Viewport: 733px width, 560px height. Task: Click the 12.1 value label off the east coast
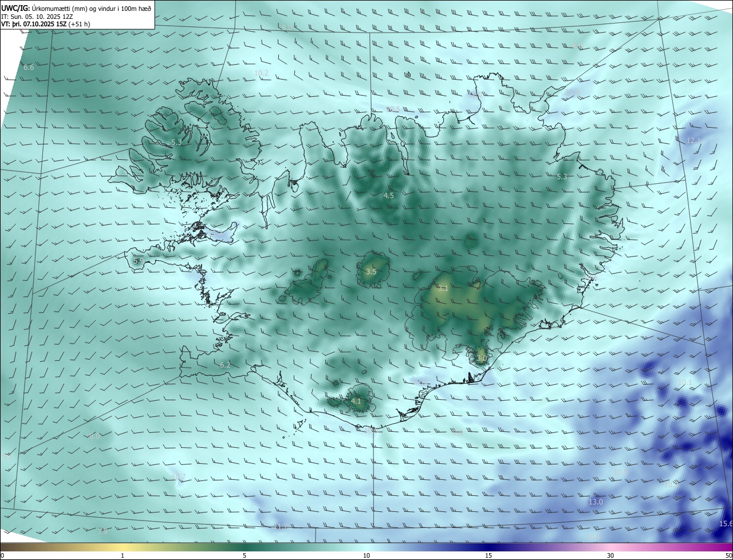click(x=694, y=141)
